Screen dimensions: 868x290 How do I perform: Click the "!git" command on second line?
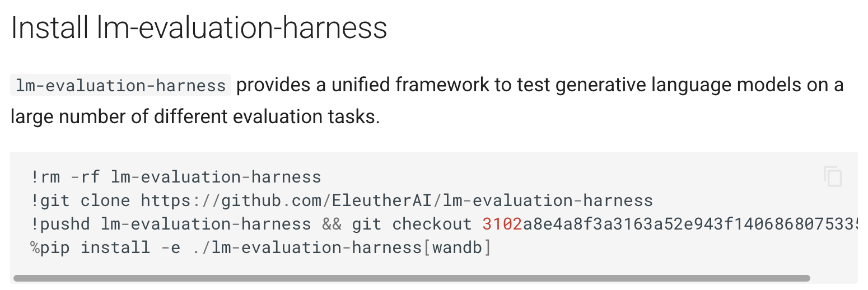point(50,200)
